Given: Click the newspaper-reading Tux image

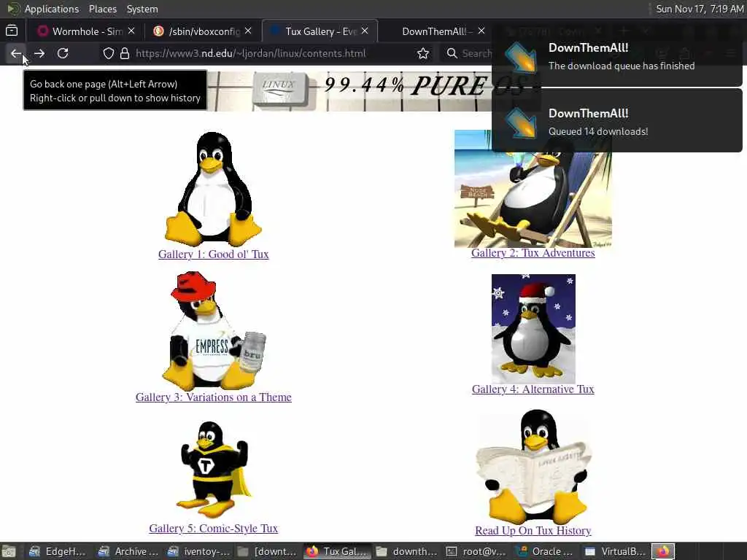Looking at the screenshot, I should [533, 467].
